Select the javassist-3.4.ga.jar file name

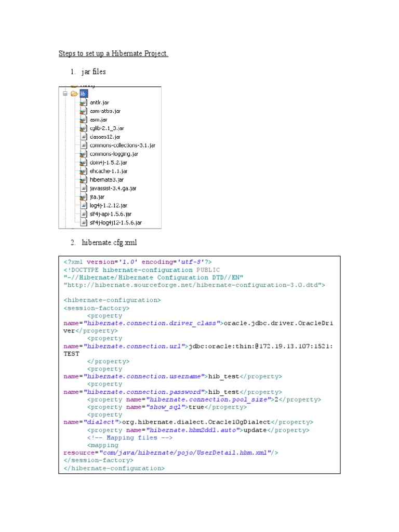tap(113, 188)
